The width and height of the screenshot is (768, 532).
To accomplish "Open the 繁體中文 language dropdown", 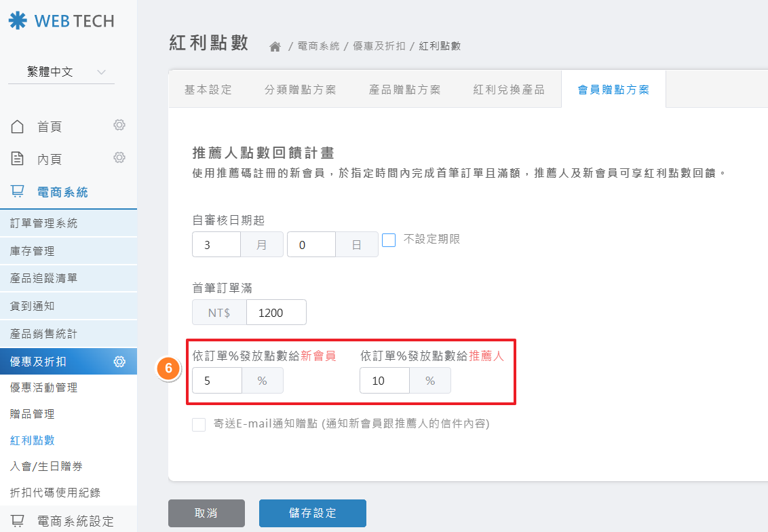I will [61, 72].
